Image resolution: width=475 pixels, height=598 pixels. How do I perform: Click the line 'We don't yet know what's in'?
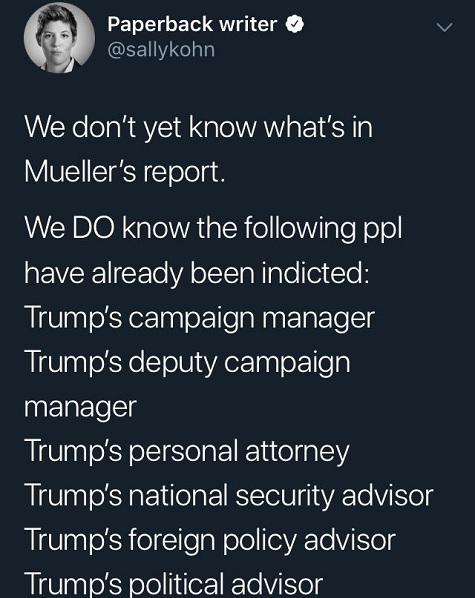[x=198, y=127]
